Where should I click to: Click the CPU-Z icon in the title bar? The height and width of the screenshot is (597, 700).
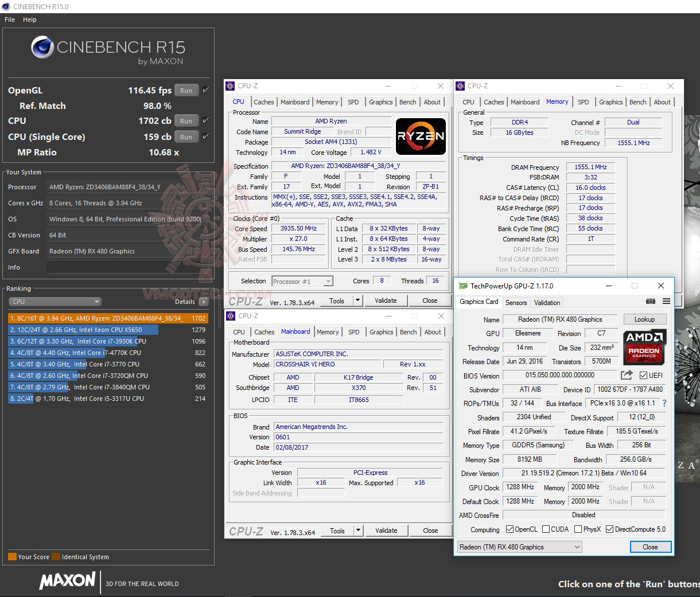231,85
